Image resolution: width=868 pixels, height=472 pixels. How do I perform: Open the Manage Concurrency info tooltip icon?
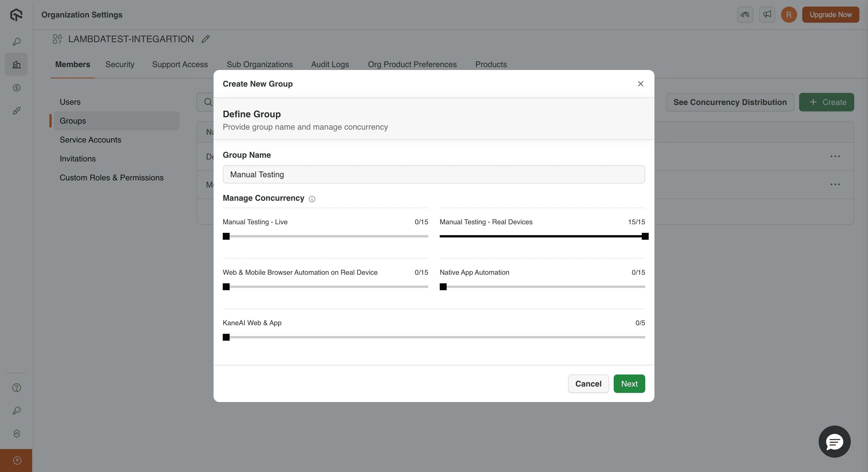point(311,199)
